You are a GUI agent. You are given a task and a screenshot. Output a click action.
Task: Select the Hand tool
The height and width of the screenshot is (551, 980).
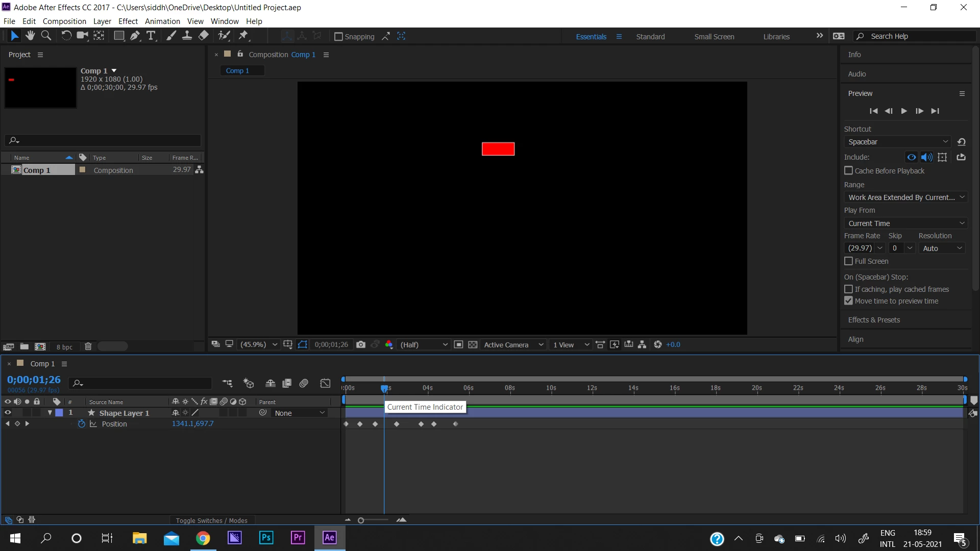pos(30,36)
